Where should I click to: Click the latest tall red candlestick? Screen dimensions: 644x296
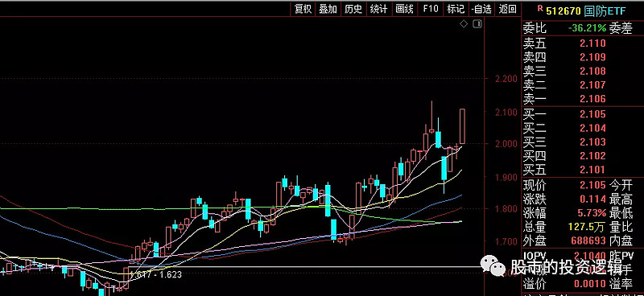tap(462, 126)
